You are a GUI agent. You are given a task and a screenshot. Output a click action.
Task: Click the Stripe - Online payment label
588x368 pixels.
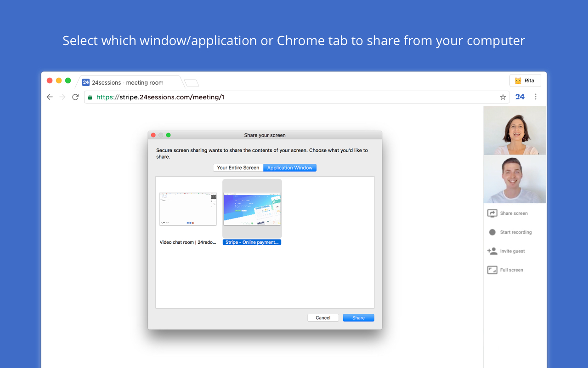[252, 242]
